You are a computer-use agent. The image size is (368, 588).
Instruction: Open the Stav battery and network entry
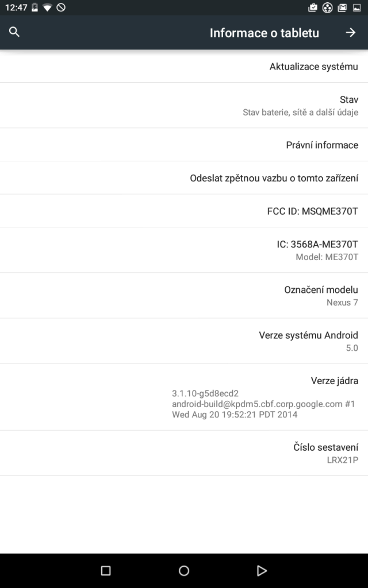[184, 106]
